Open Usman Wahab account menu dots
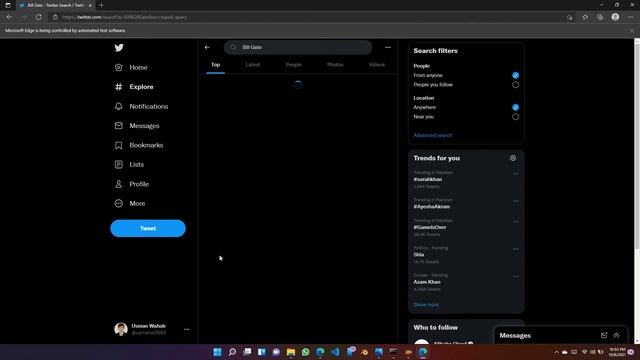The height and width of the screenshot is (360, 640). 187,329
